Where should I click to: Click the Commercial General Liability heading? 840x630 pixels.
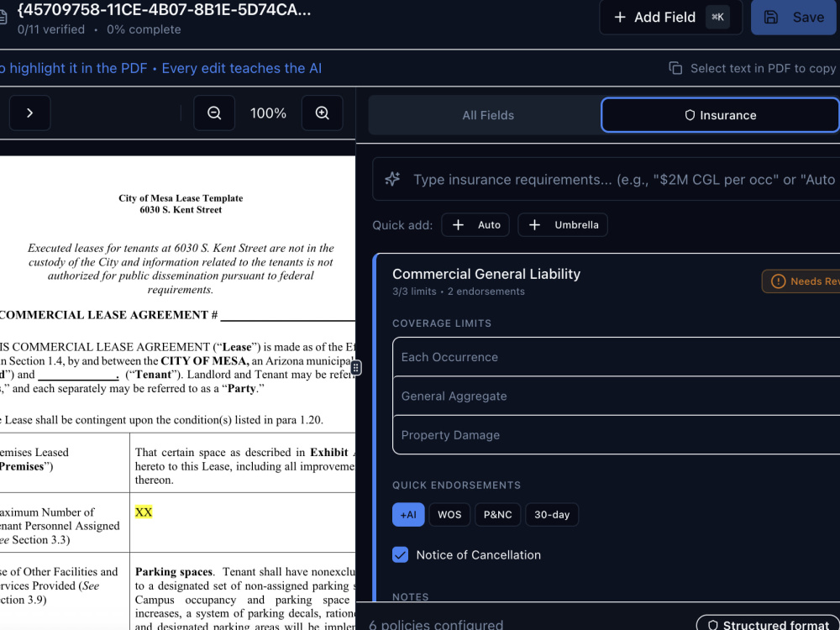(x=486, y=275)
